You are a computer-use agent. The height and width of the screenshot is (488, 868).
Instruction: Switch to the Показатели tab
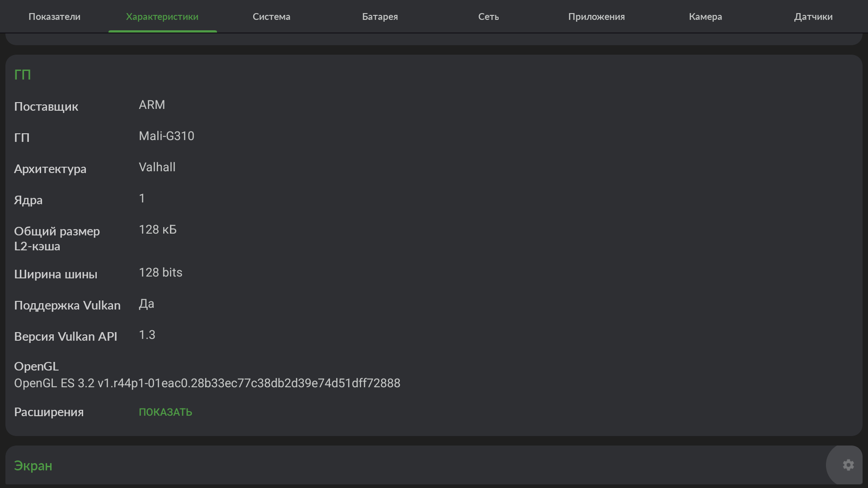click(x=54, y=17)
